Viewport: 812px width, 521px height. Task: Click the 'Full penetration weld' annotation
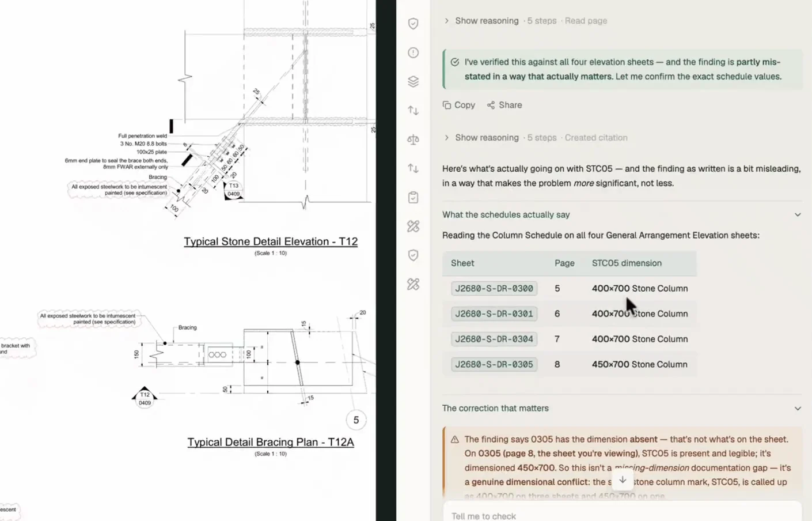(142, 136)
